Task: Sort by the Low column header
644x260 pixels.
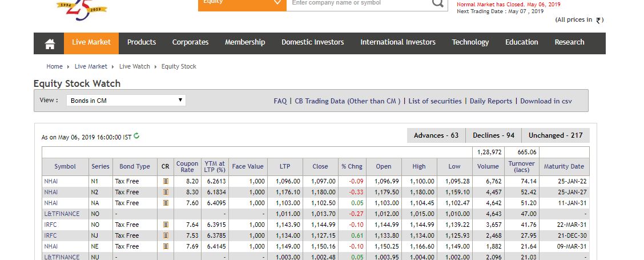Action: (x=454, y=167)
